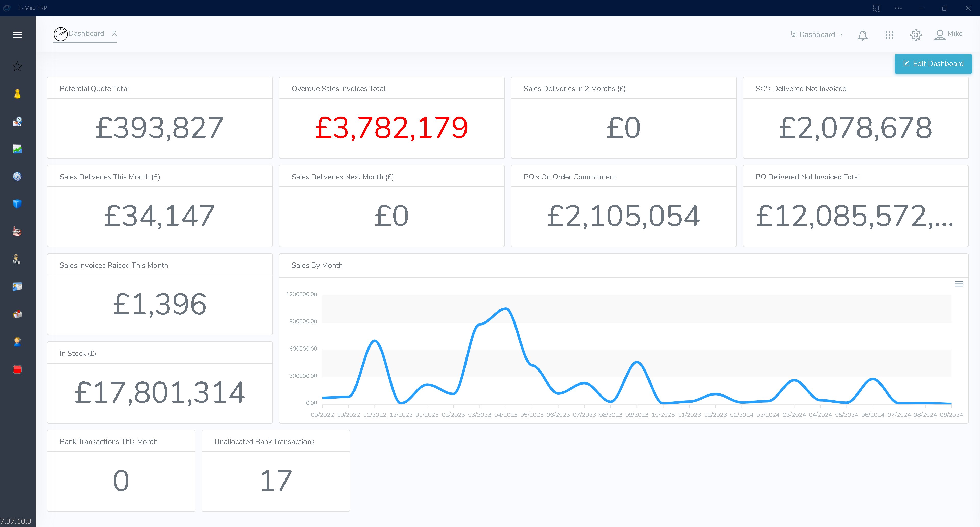This screenshot has width=980, height=527.
Task: Click the Overdue Sales Invoices Total value
Action: 391,128
